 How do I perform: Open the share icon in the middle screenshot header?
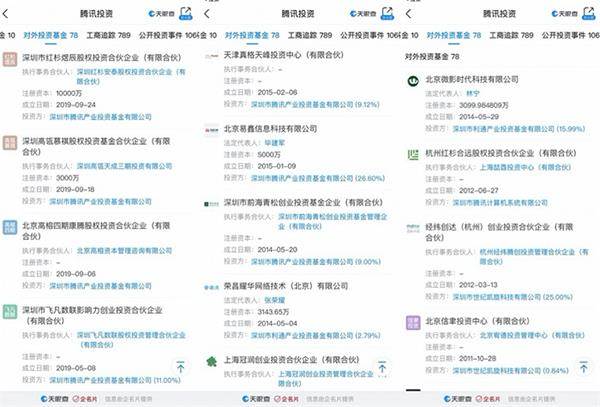[387, 13]
